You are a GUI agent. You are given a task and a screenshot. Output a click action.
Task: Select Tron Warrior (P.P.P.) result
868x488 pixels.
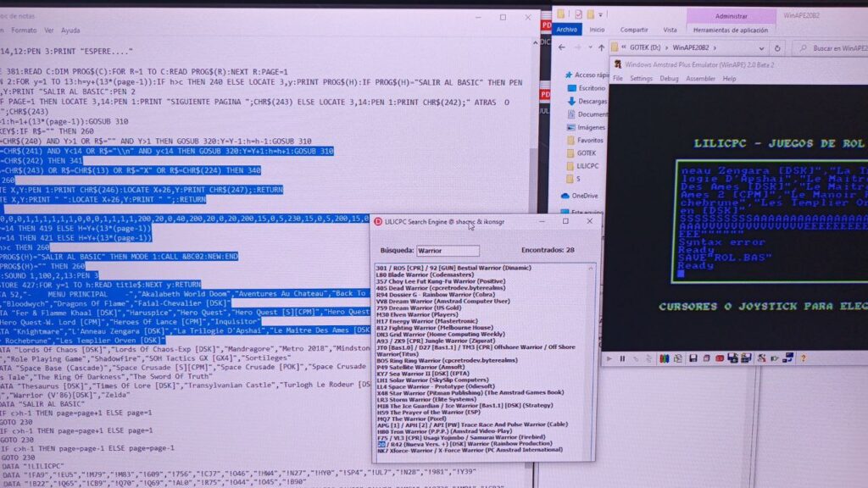(444, 431)
